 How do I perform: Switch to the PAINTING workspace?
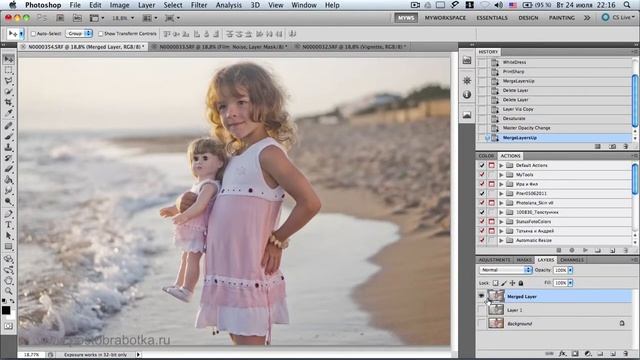pyautogui.click(x=562, y=18)
